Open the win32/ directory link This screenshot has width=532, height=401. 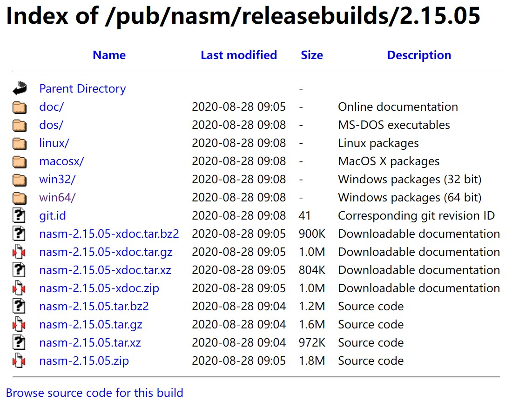pos(57,179)
